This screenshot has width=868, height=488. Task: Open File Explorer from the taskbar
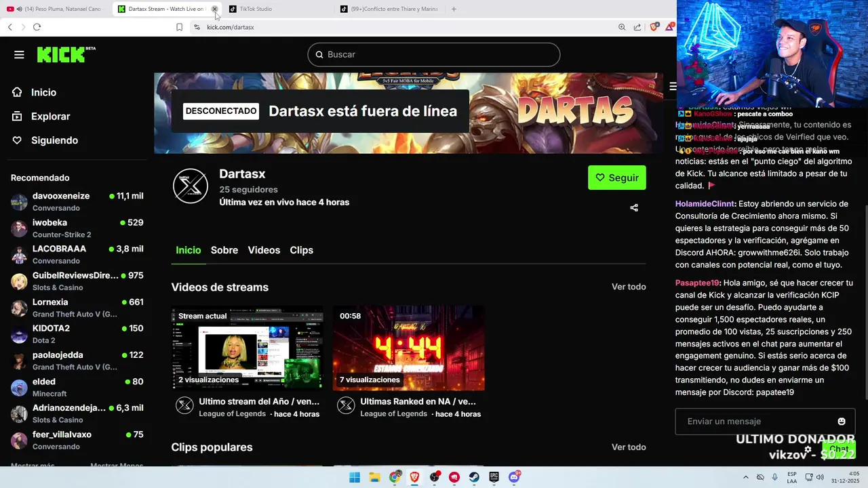click(x=374, y=477)
